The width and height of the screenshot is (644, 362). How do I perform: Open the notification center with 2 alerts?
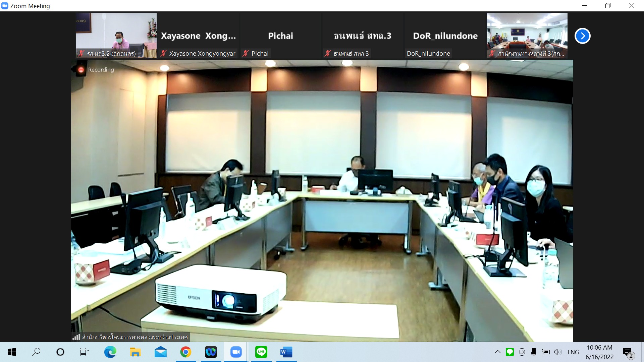pyautogui.click(x=628, y=352)
